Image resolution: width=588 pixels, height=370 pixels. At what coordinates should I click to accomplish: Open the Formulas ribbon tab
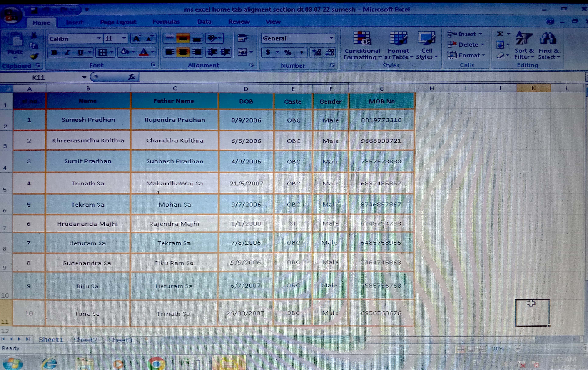[x=166, y=22]
